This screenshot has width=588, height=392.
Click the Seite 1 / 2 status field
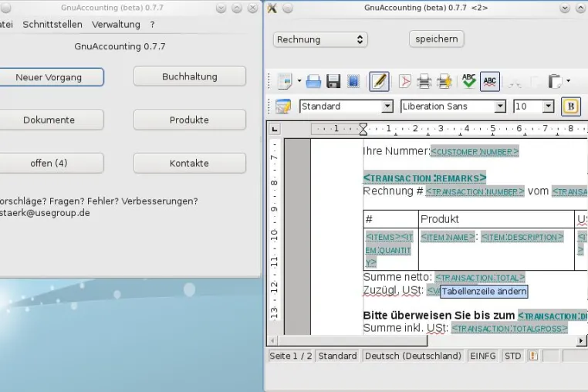coord(291,356)
